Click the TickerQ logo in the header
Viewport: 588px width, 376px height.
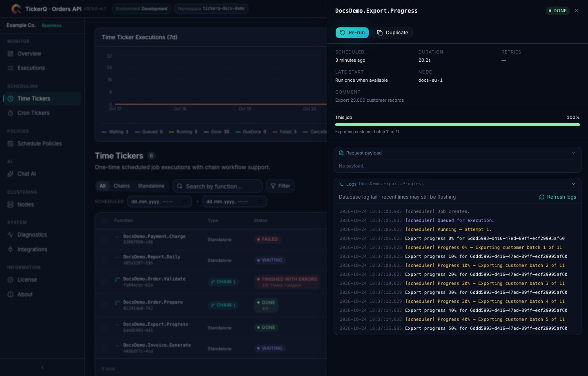(16, 9)
